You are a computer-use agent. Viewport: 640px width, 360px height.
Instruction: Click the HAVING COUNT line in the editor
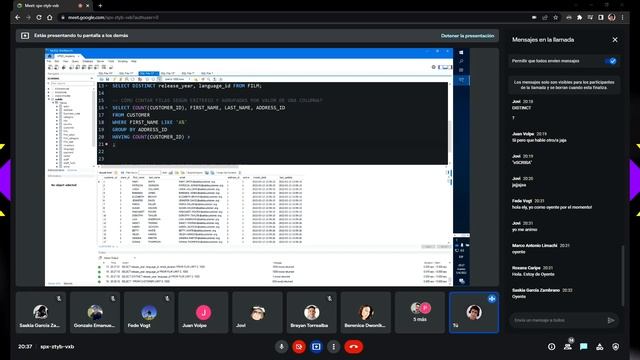tap(151, 137)
